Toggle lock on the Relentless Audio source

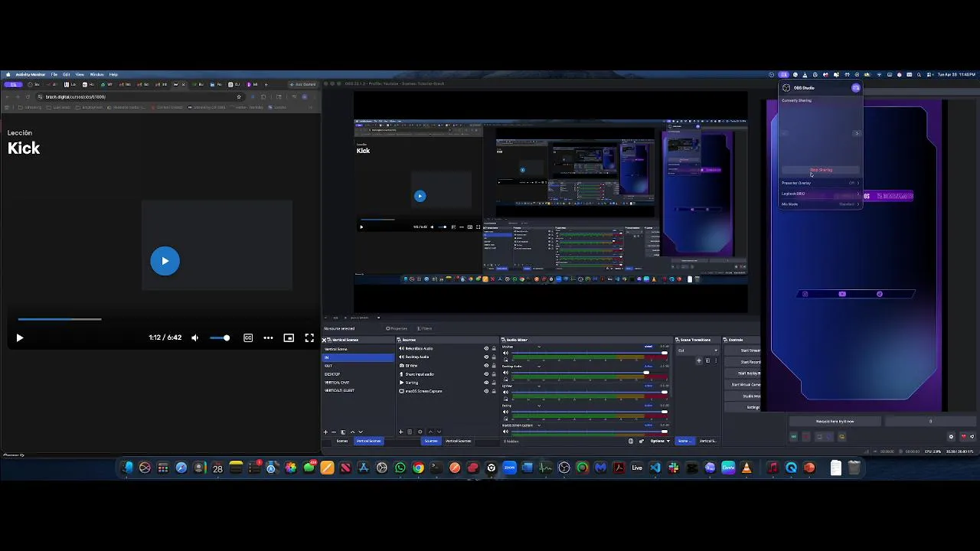(x=494, y=348)
